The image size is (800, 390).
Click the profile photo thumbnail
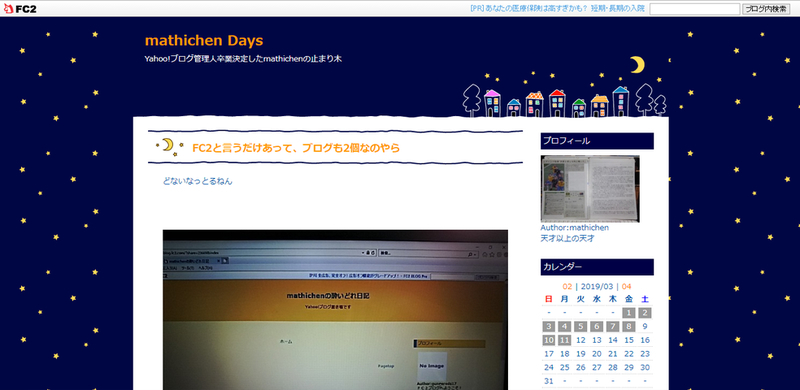click(590, 189)
